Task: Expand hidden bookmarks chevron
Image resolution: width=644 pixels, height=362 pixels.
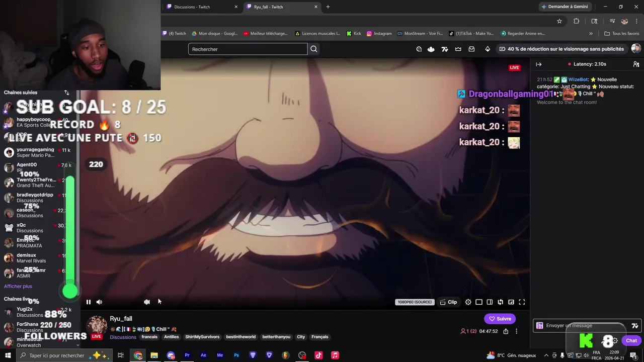Action: point(591,34)
